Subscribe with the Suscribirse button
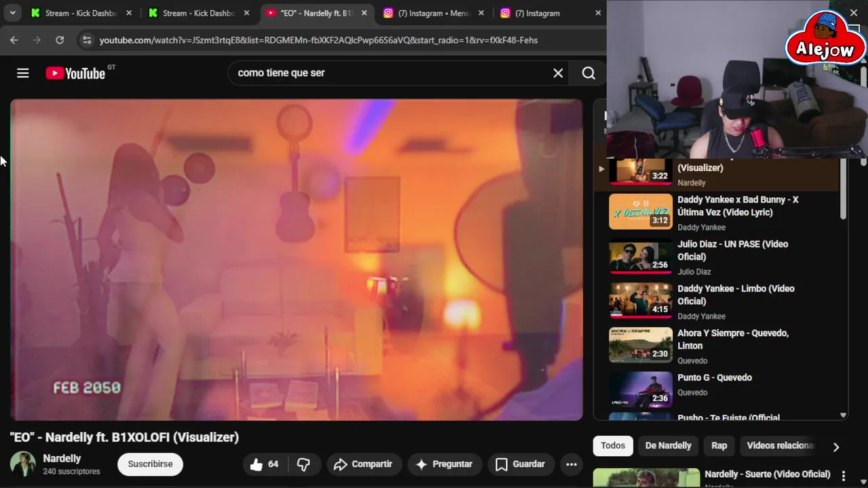868x488 pixels. tap(151, 464)
